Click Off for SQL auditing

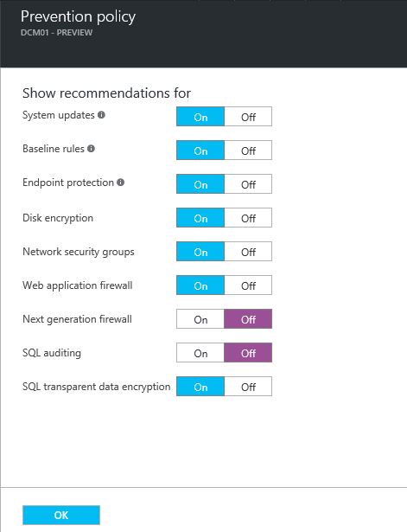click(x=248, y=353)
